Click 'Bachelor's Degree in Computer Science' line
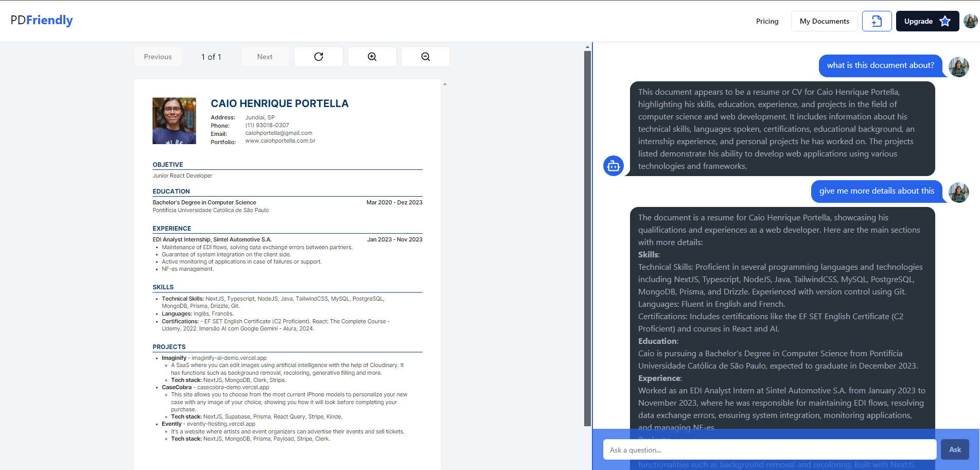Image resolution: width=980 pixels, height=470 pixels. (x=204, y=203)
